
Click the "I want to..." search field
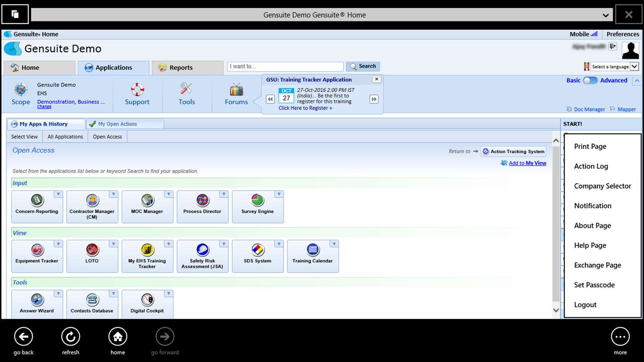click(285, 67)
